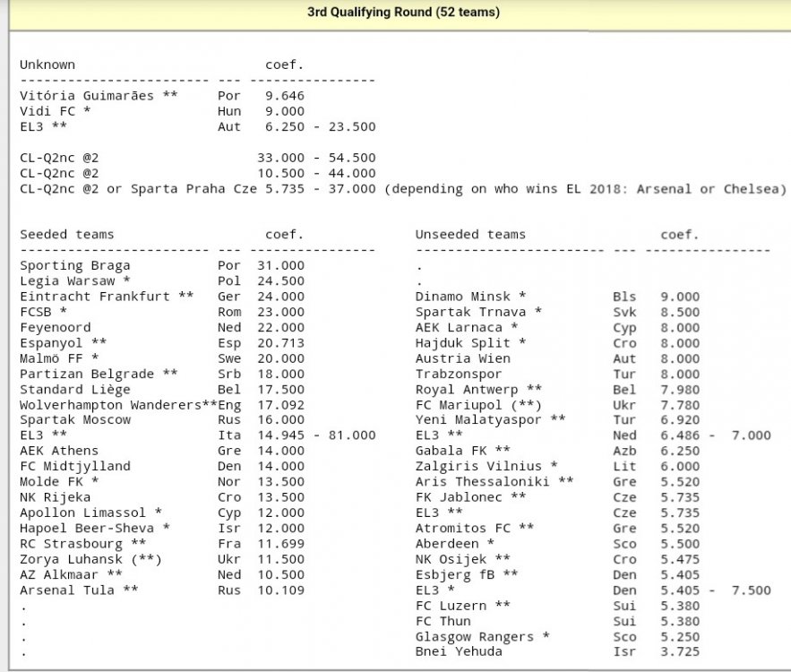The height and width of the screenshot is (672, 791).
Task: Click the 10.109 coefficient for Tula
Action: point(281,590)
